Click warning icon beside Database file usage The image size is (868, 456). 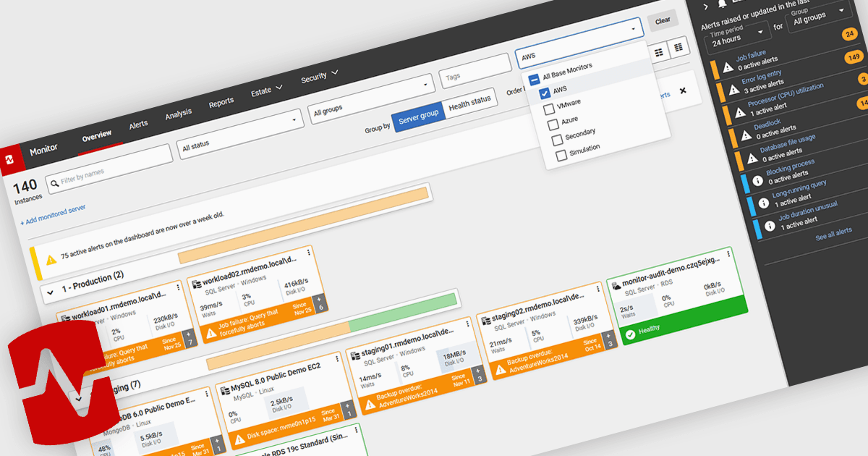pos(753,157)
